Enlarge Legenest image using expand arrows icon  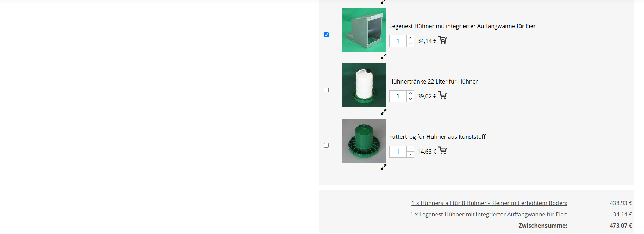tap(384, 56)
